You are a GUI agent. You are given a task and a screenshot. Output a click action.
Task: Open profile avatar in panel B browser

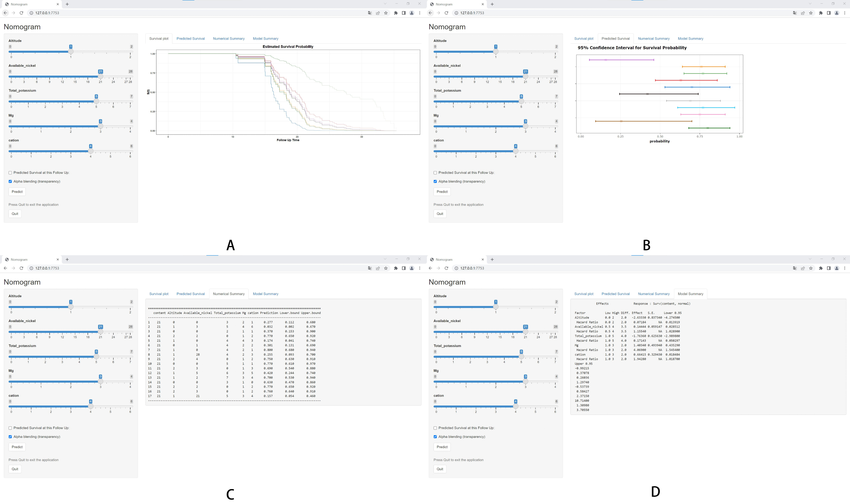pyautogui.click(x=837, y=13)
